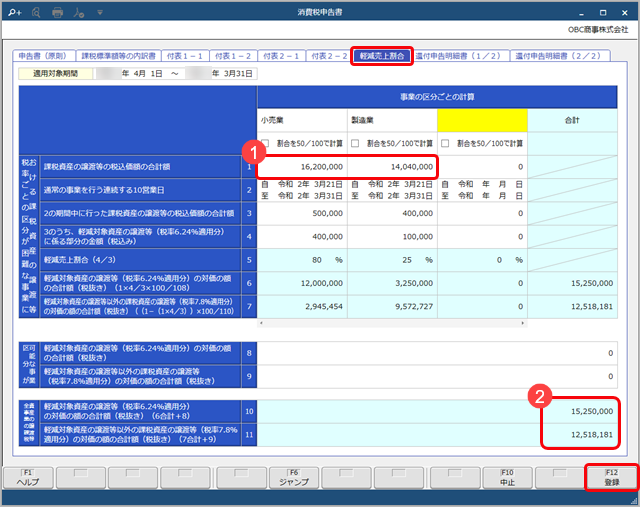Go to the 付表2－2 tab
Viewport: 640px width, 507px height.
click(329, 56)
